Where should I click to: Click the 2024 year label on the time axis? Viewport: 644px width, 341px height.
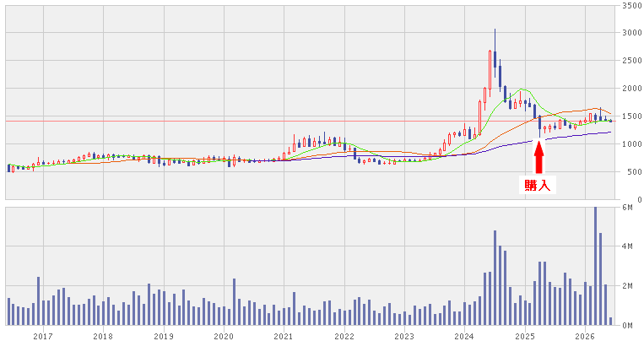(464, 337)
